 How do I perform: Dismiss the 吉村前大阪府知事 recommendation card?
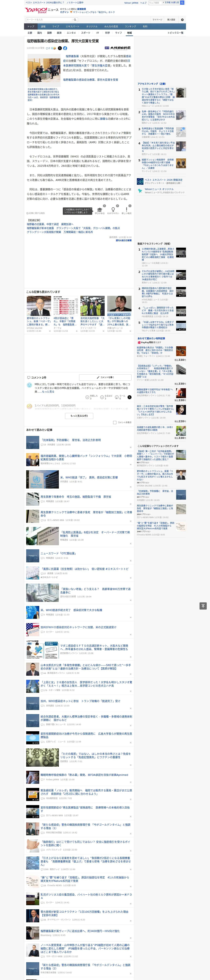click(103, 331)
